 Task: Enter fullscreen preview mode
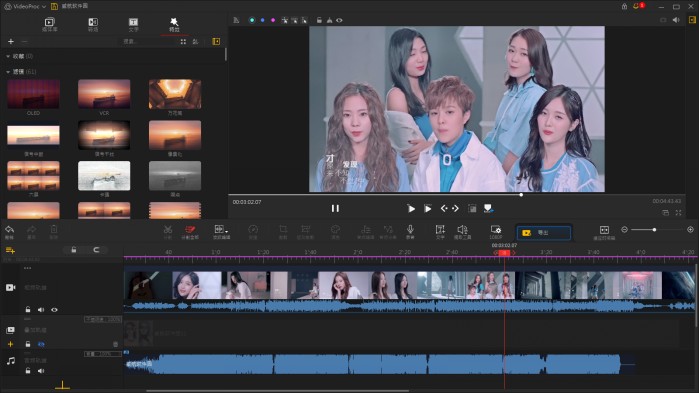pos(678,213)
